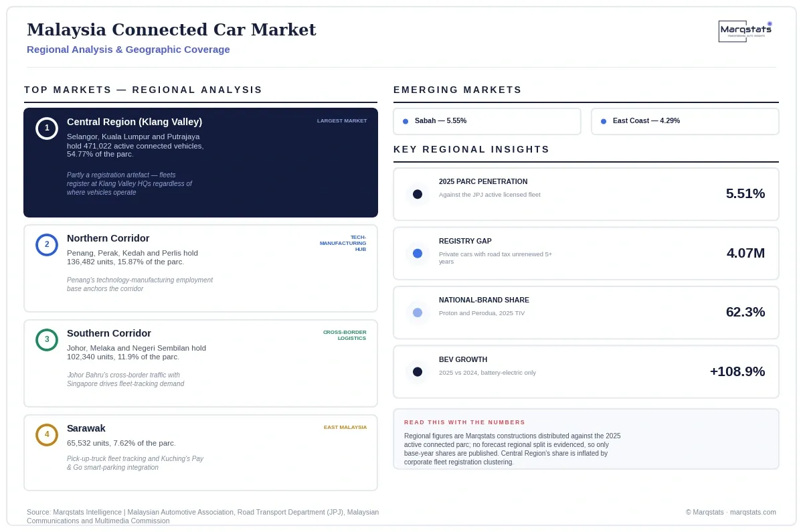Click the Source: Marqstats Intelligence footer
Image resolution: width=803 pixels, height=532 pixels.
point(203,516)
